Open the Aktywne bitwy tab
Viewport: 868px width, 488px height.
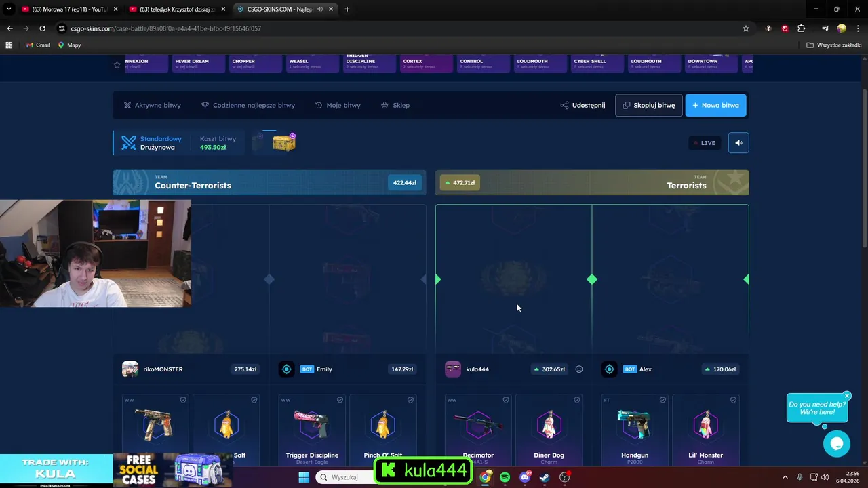coord(153,105)
